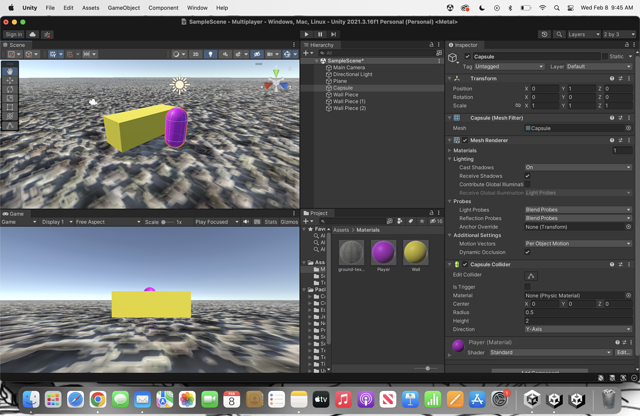Enable the Is Trigger checkbox
The image size is (640, 416).
tap(528, 287)
